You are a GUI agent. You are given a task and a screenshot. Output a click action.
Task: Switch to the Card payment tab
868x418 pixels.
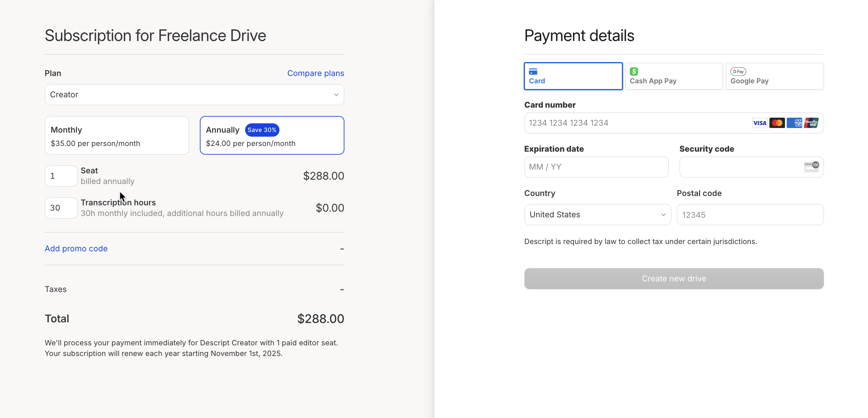click(573, 76)
